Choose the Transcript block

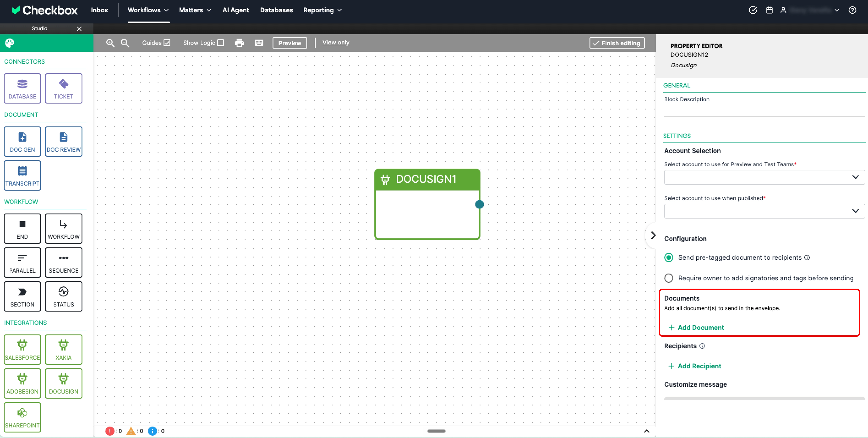click(x=22, y=175)
